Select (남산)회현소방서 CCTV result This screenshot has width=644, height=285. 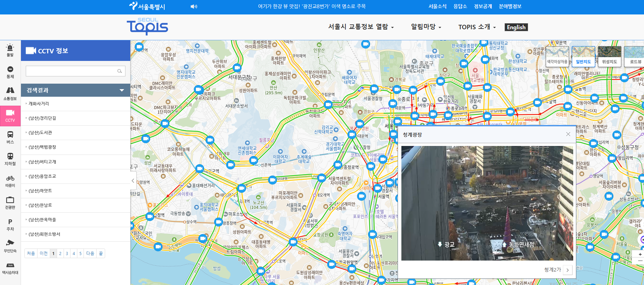tap(76, 234)
